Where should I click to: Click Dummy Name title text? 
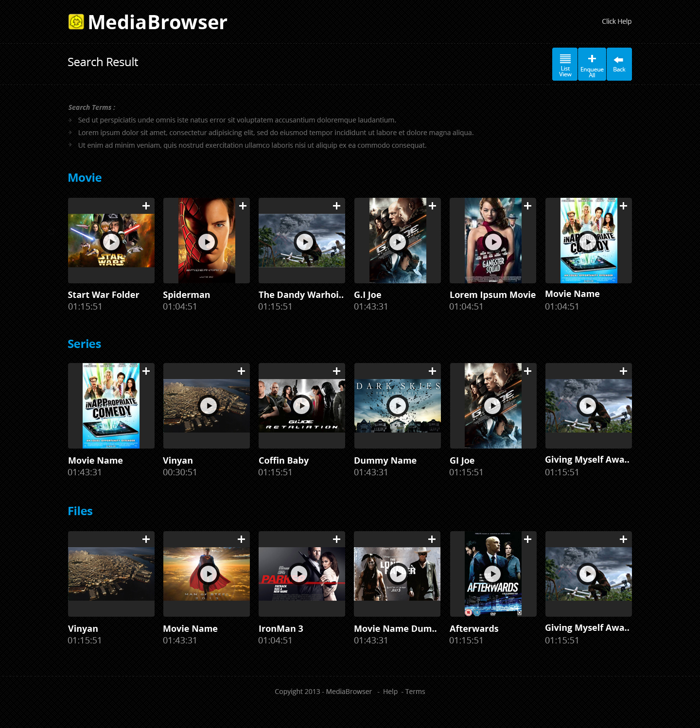click(x=385, y=461)
